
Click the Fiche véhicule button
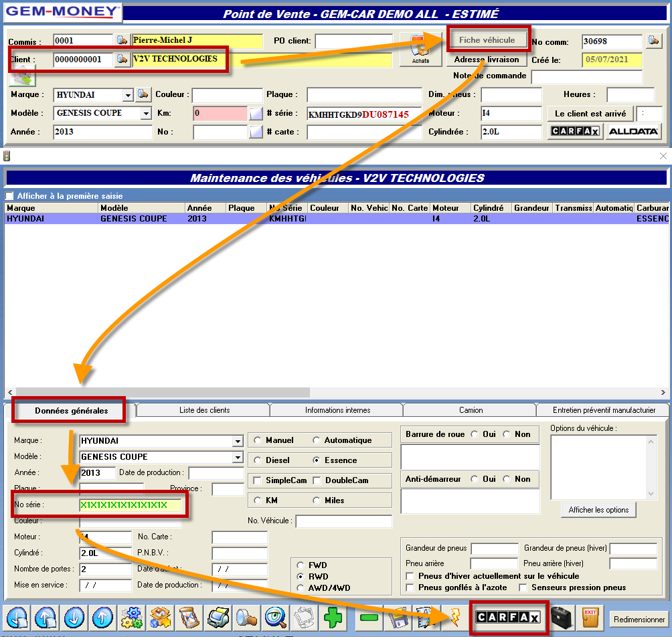(x=487, y=40)
